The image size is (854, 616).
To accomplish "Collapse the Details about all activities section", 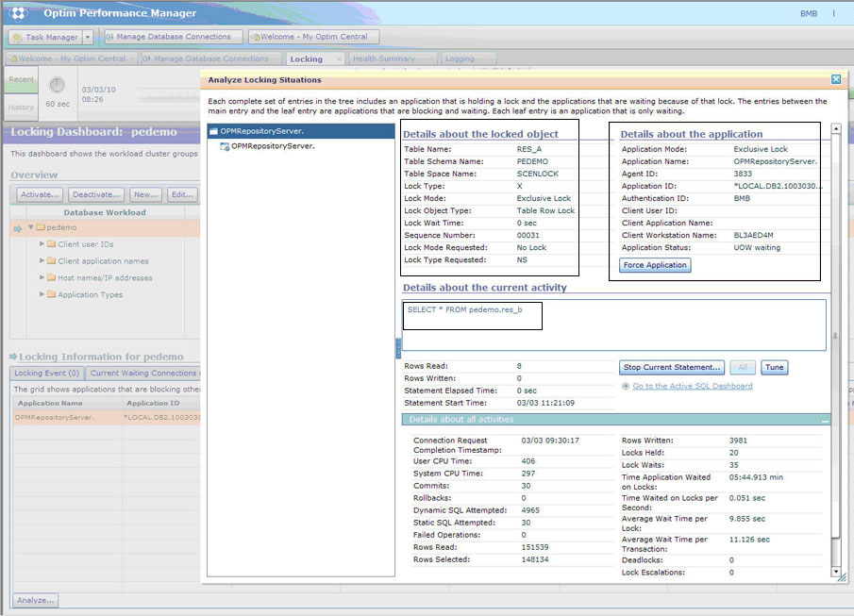I will [x=825, y=420].
